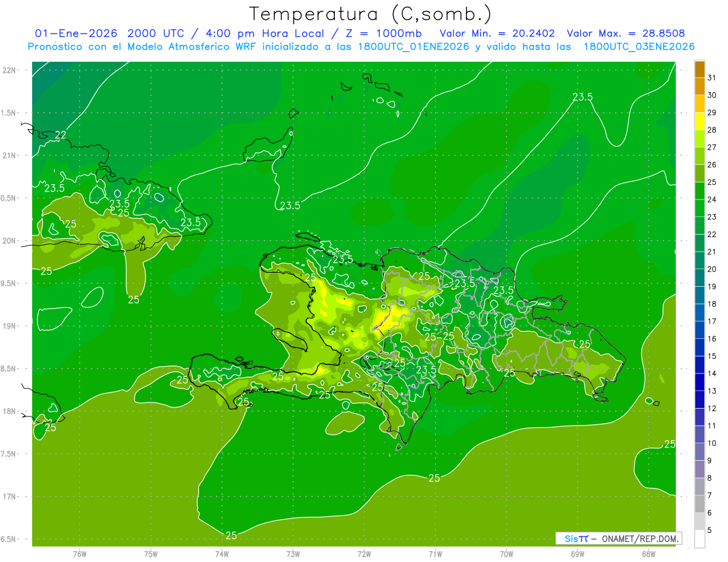This screenshot has width=728, height=562.
Task: Pick the teal swatch between 19 and 20
Action: [x=699, y=278]
